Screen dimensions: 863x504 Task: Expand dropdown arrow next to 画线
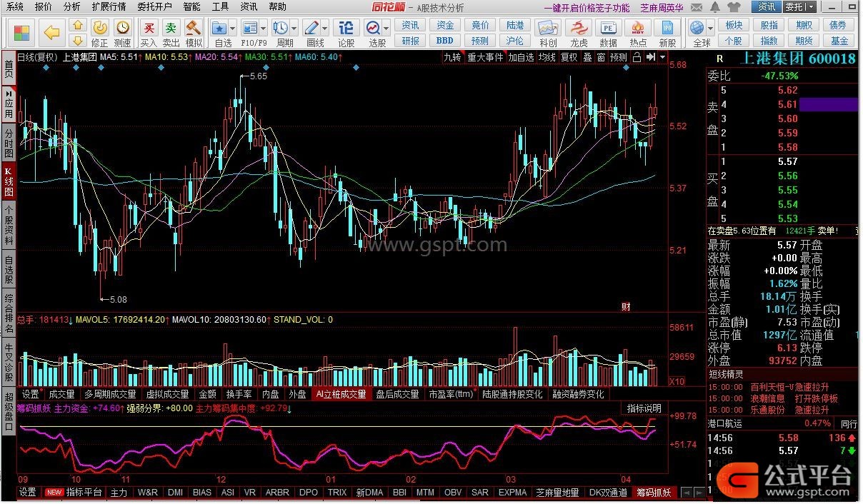coord(324,29)
